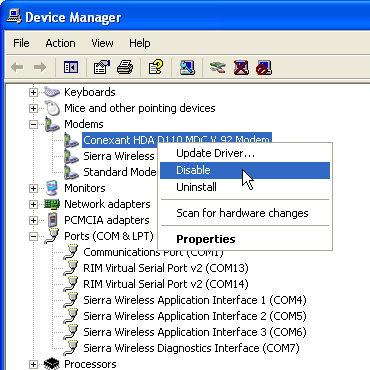The width and height of the screenshot is (370, 370).
Task: Select Sierra Wireless Application Interface 1 (COM4)
Action: click(x=195, y=300)
